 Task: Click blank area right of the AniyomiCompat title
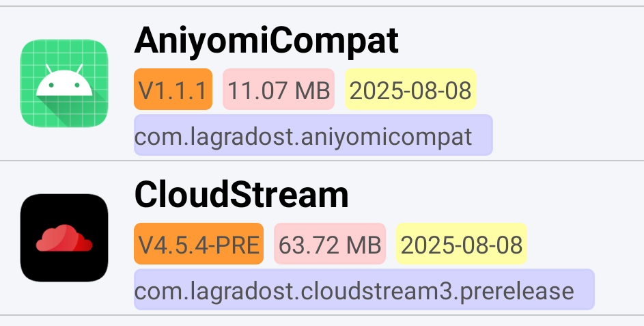pos(519,42)
